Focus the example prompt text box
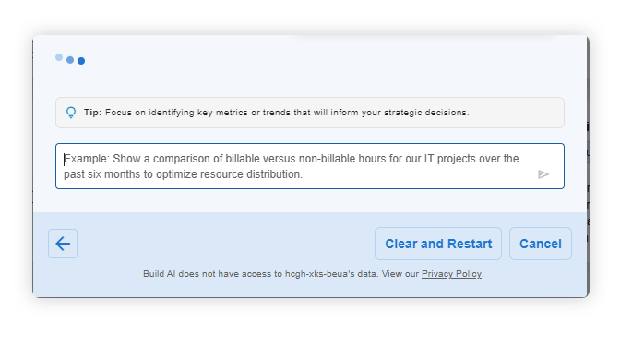The height and width of the screenshot is (347, 644). point(310,166)
